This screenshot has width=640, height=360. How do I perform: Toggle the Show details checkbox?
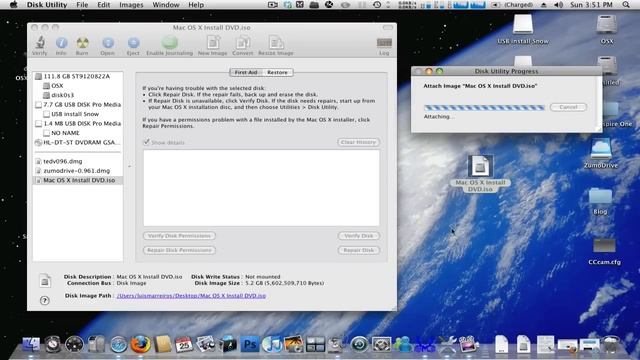[x=146, y=142]
